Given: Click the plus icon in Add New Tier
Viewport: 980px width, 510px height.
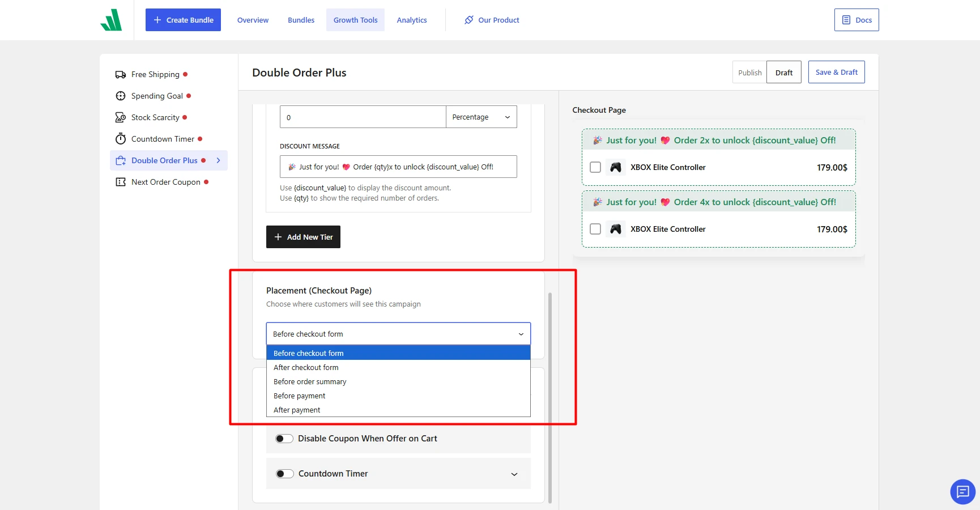Looking at the screenshot, I should point(278,237).
